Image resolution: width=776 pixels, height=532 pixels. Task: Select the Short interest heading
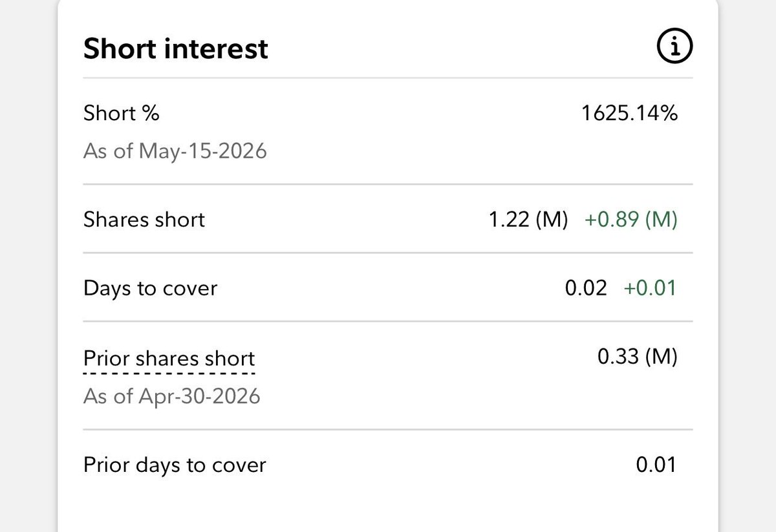pyautogui.click(x=176, y=48)
